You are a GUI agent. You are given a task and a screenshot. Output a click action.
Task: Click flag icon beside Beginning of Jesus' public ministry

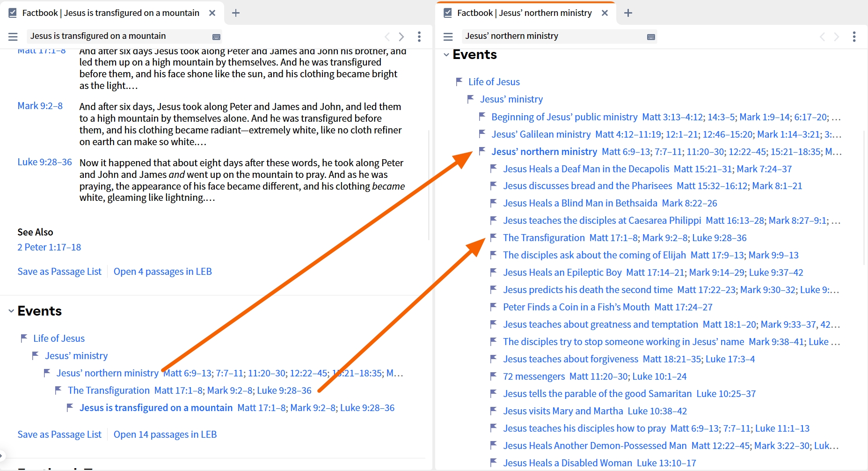click(x=482, y=117)
